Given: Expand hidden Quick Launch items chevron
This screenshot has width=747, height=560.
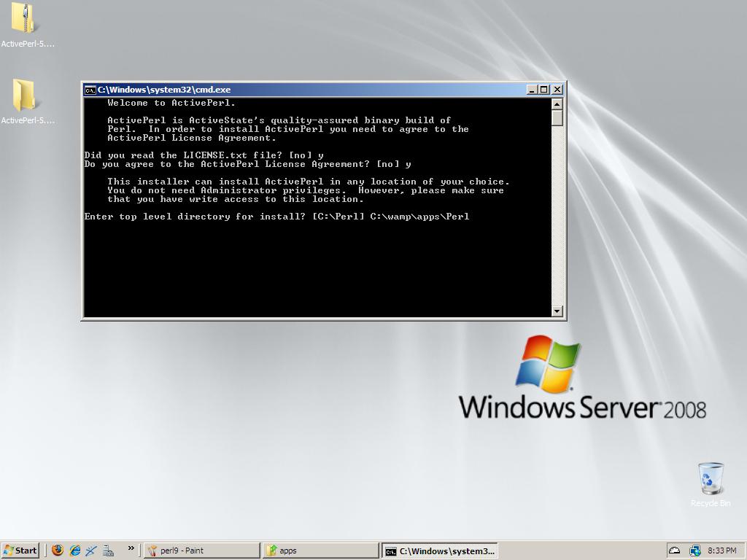Looking at the screenshot, I should [131, 548].
